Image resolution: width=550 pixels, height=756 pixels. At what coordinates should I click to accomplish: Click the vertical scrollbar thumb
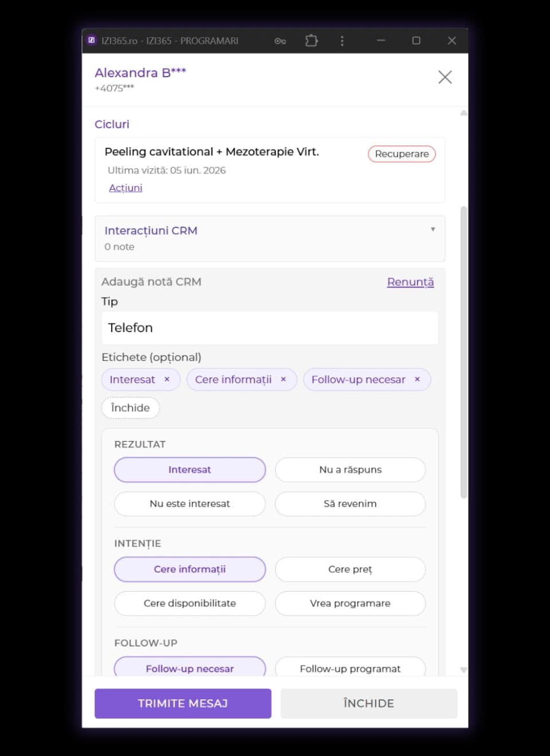pos(463,352)
